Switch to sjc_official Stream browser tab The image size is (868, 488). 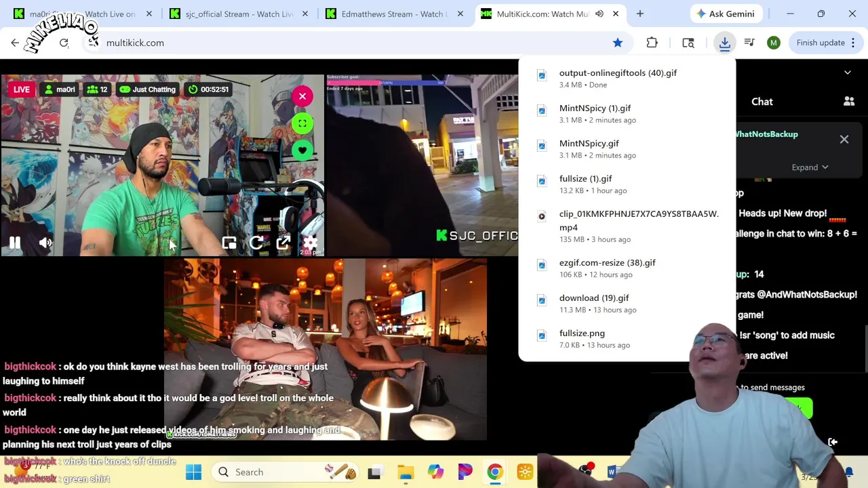click(239, 14)
